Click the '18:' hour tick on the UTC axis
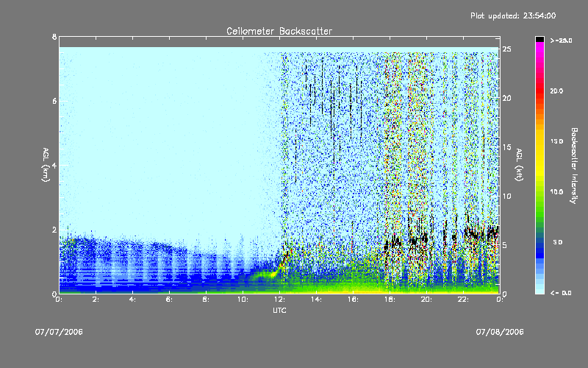588x368 pixels. 390,300
